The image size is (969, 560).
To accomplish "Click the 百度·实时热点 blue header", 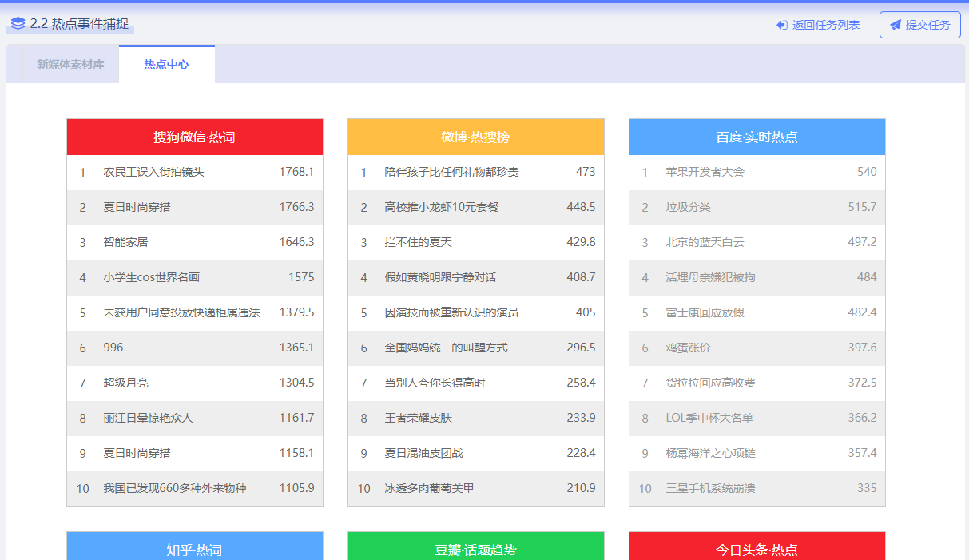I will click(757, 137).
